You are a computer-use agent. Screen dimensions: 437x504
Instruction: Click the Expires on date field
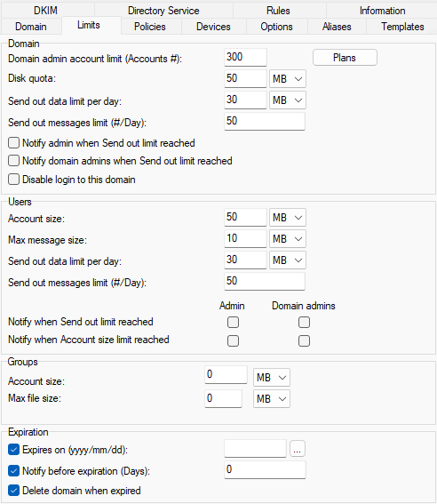pos(255,448)
